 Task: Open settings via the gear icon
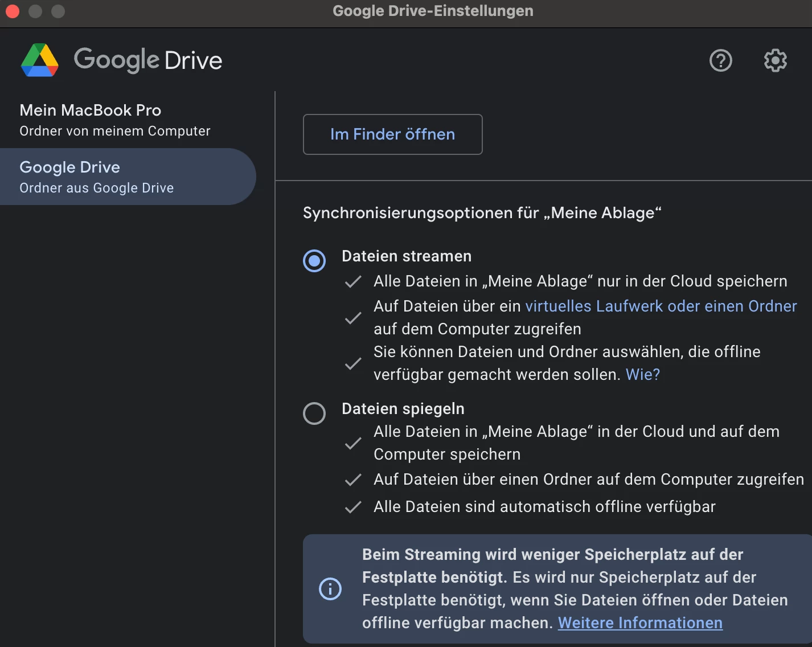pyautogui.click(x=775, y=60)
